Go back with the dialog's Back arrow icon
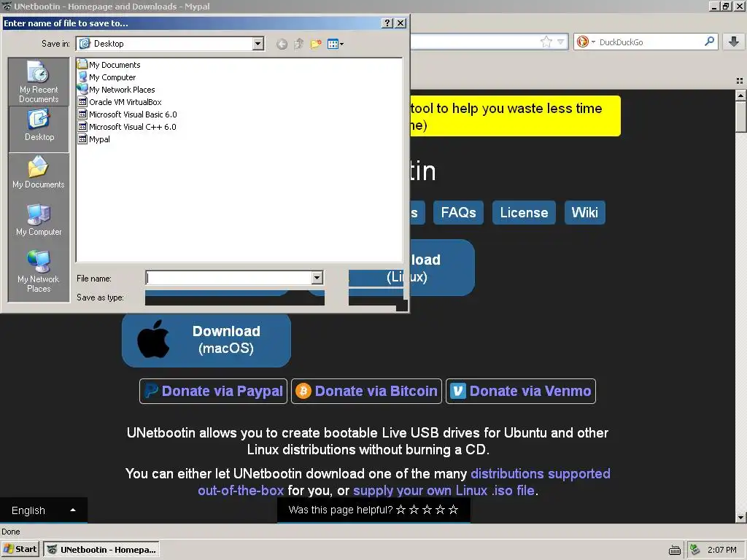747x560 pixels. coord(282,44)
